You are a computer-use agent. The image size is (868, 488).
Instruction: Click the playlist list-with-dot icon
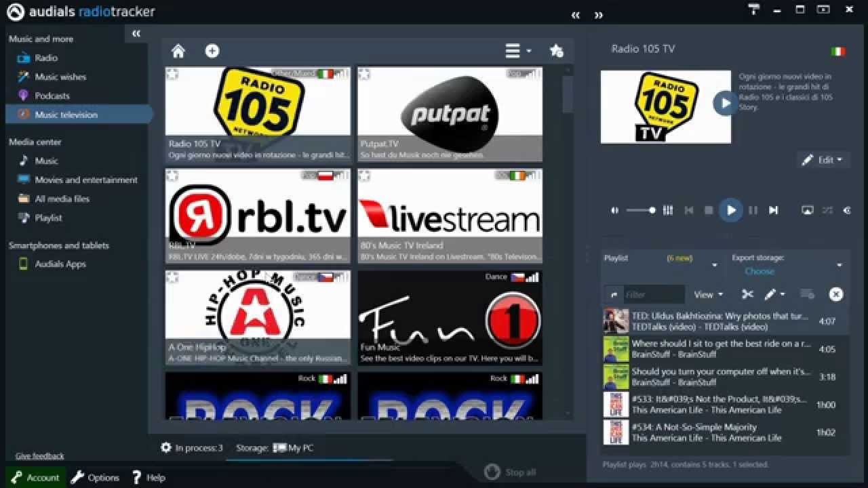click(x=807, y=294)
